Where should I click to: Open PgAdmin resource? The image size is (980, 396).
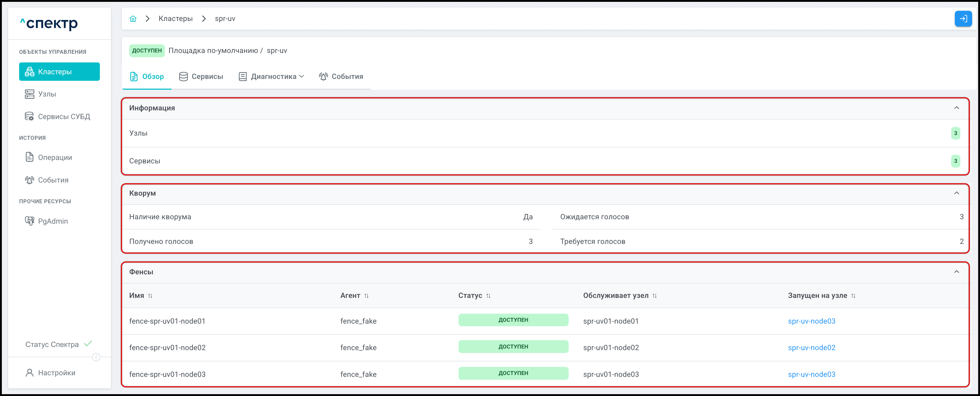[x=52, y=221]
